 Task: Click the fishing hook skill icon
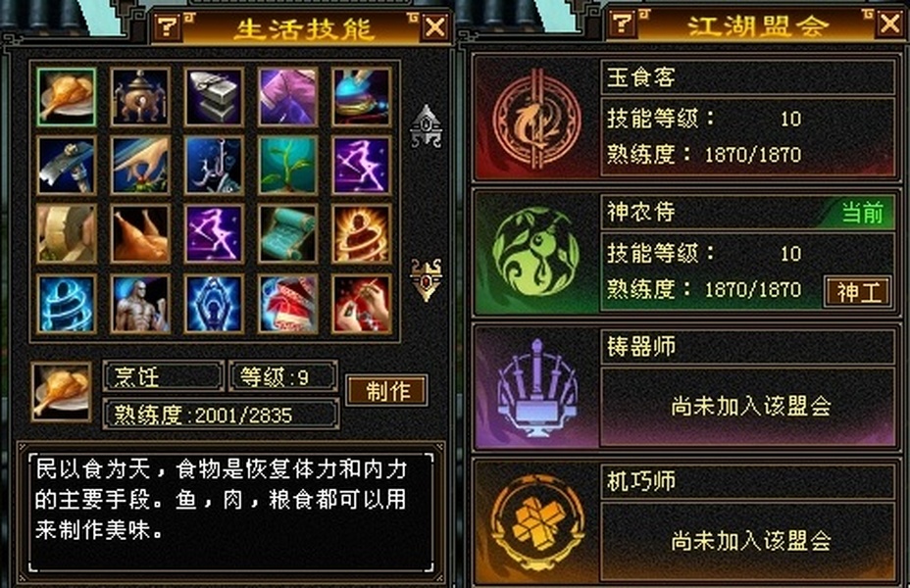point(214,166)
